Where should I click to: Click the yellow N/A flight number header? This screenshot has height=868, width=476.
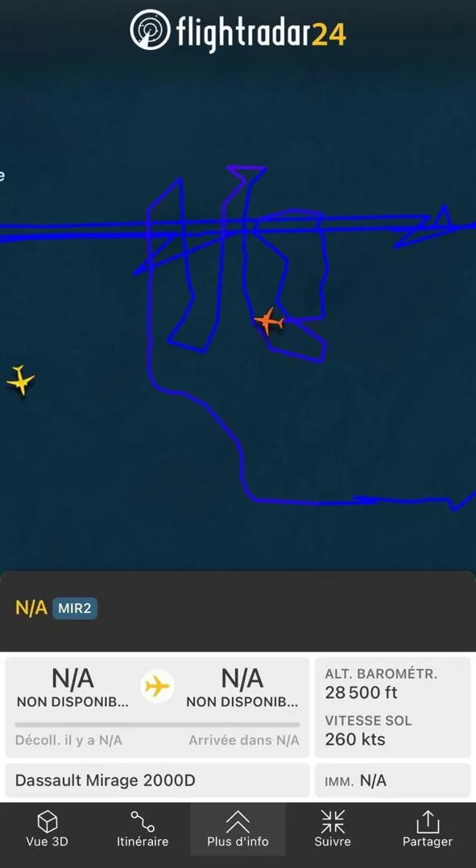[x=31, y=609]
